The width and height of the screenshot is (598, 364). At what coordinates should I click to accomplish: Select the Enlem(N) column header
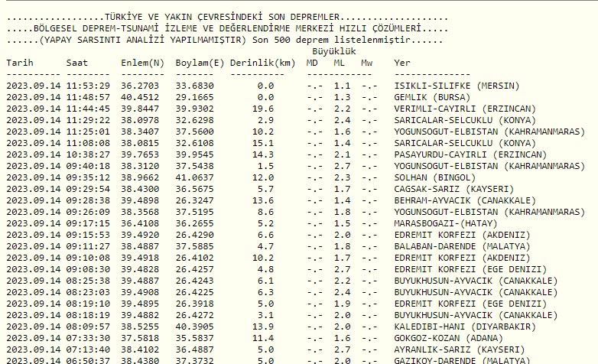142,62
